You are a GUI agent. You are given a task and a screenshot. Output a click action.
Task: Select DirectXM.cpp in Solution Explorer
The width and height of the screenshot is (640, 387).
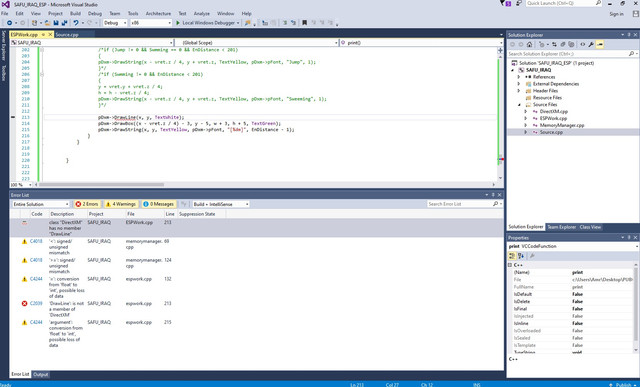click(x=553, y=111)
